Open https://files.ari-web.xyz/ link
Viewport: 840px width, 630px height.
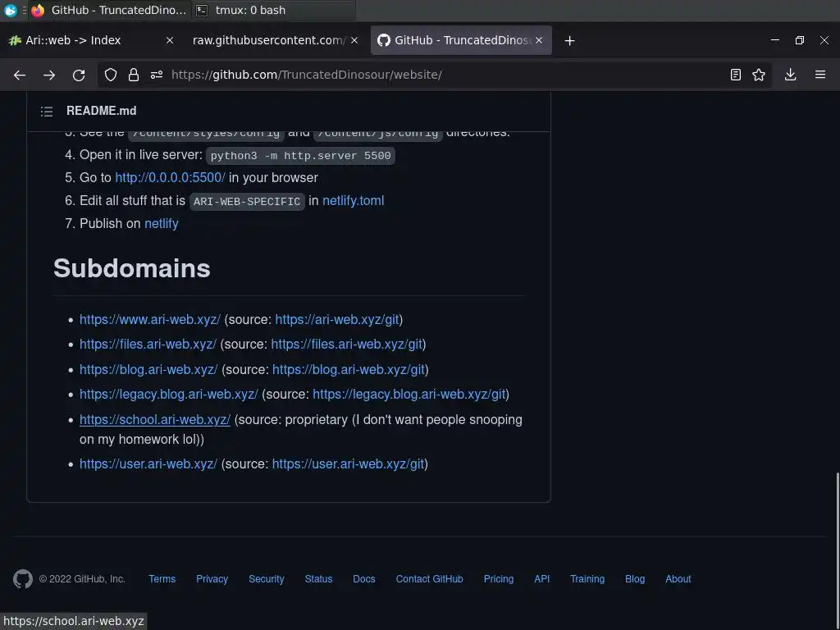[148, 345]
